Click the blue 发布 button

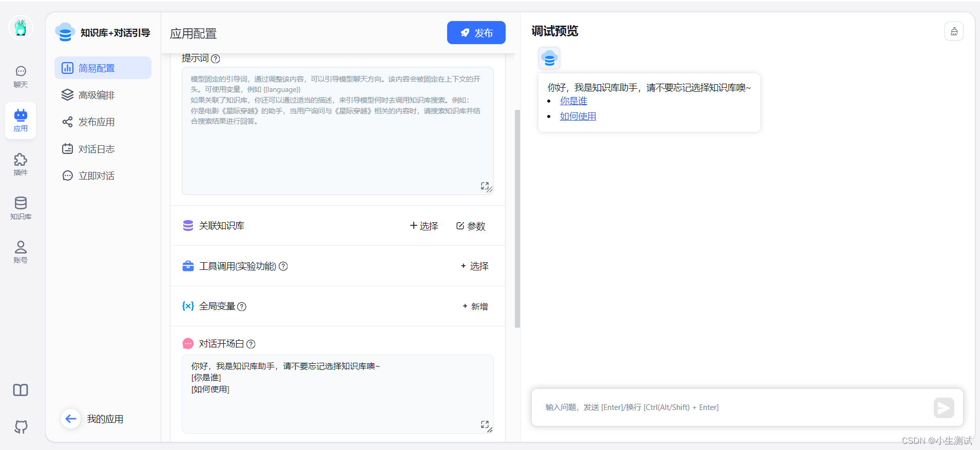pyautogui.click(x=476, y=33)
